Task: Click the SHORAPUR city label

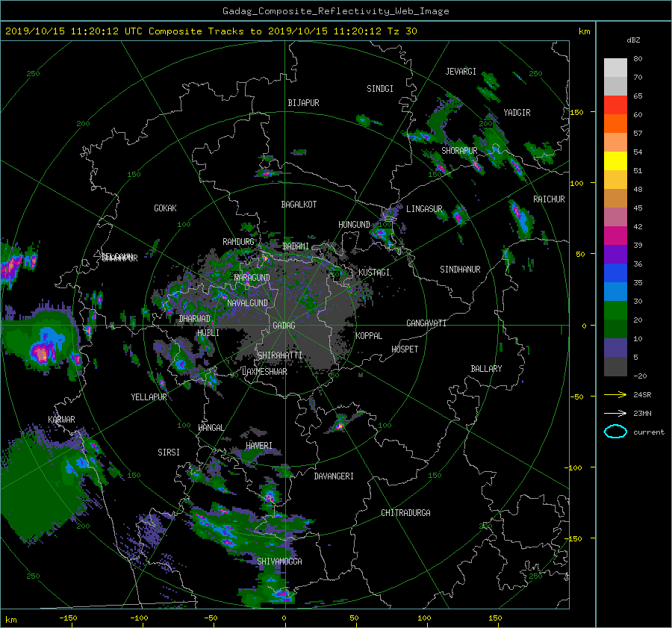Action: (x=459, y=151)
